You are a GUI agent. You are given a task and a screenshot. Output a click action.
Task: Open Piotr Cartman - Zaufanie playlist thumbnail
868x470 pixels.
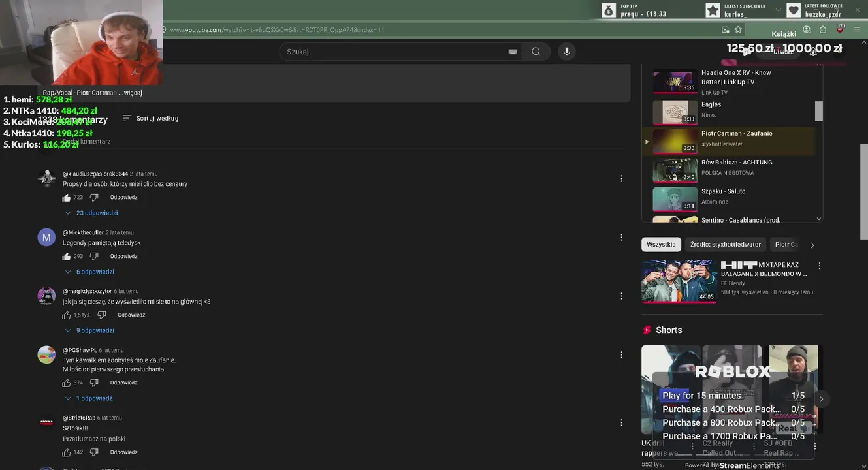coord(675,141)
